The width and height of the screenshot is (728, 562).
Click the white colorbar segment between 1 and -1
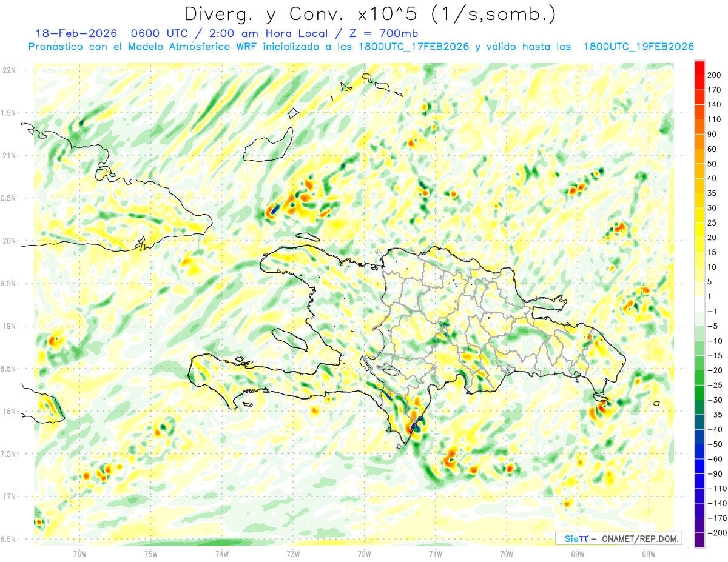[699, 304]
